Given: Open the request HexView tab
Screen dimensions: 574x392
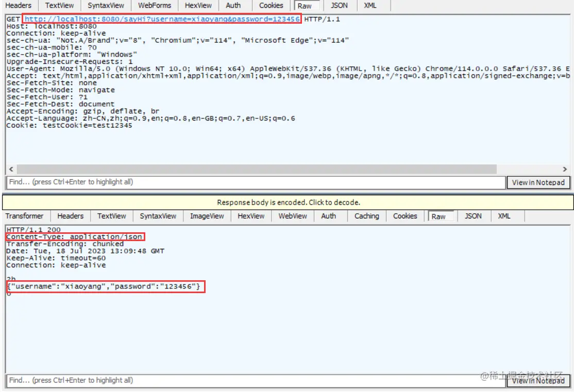Looking at the screenshot, I should point(198,6).
